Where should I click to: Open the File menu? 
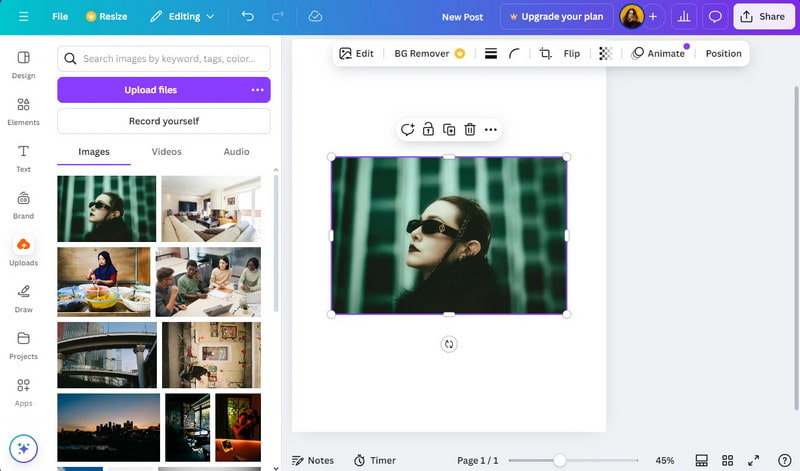[x=60, y=17]
